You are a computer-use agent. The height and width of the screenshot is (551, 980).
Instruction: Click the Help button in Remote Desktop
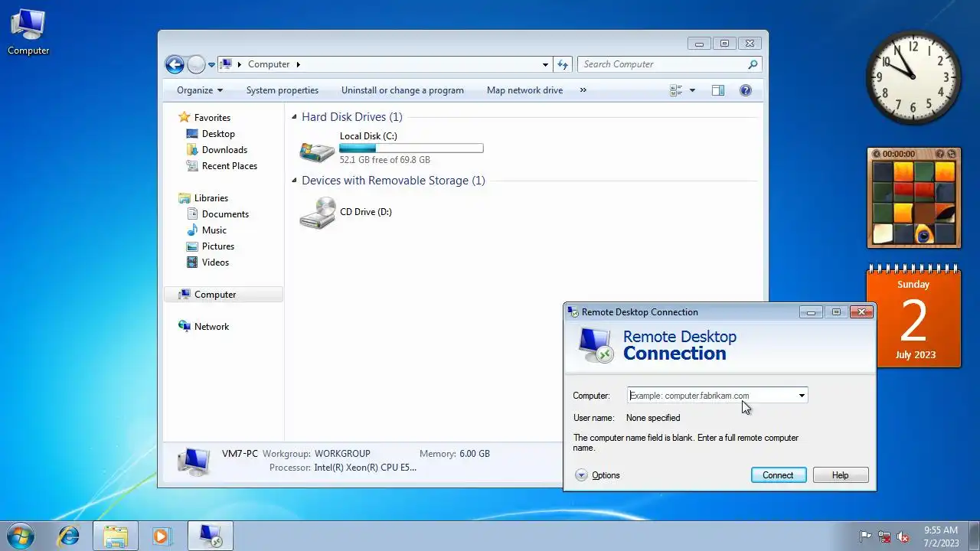point(841,475)
